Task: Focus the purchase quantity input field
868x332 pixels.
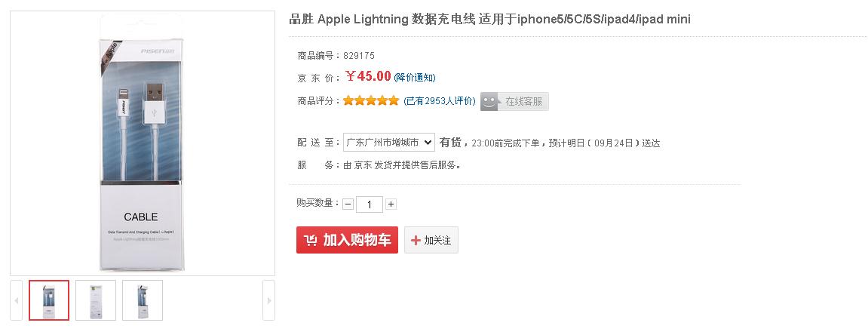Action: 370,204
